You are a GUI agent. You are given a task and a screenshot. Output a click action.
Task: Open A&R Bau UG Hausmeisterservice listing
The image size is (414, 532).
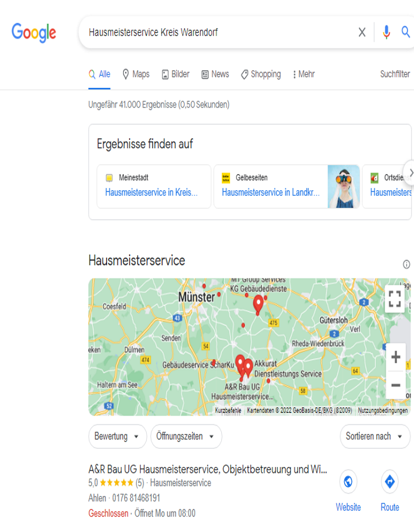click(x=207, y=469)
